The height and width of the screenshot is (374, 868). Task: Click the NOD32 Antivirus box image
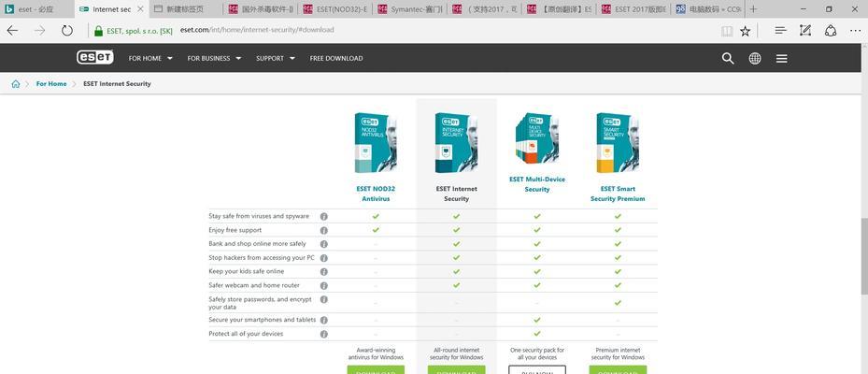click(x=376, y=142)
